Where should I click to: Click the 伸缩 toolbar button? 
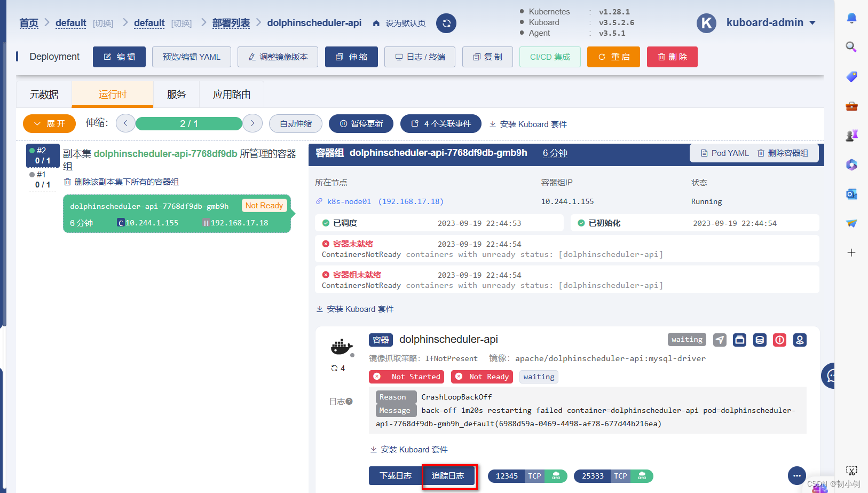[x=351, y=57]
